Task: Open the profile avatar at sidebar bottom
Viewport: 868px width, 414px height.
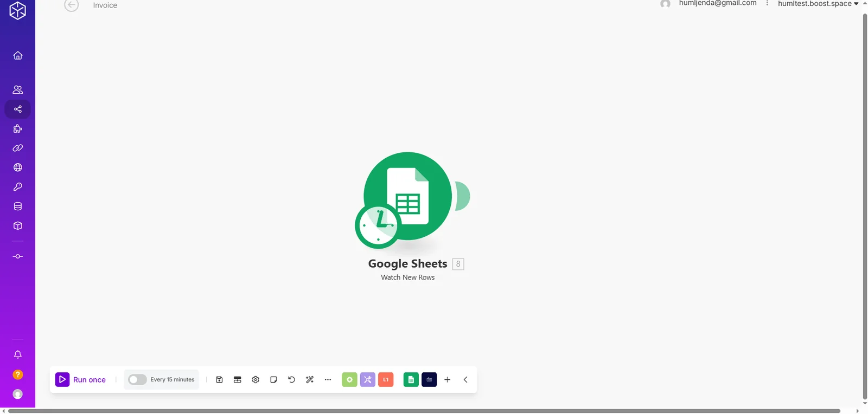Action: [18, 394]
